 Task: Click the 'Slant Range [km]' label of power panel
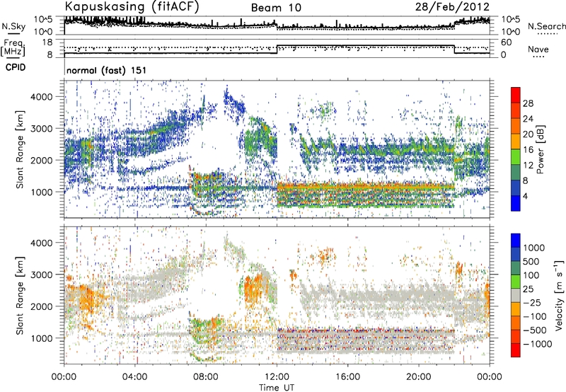pyautogui.click(x=20, y=149)
